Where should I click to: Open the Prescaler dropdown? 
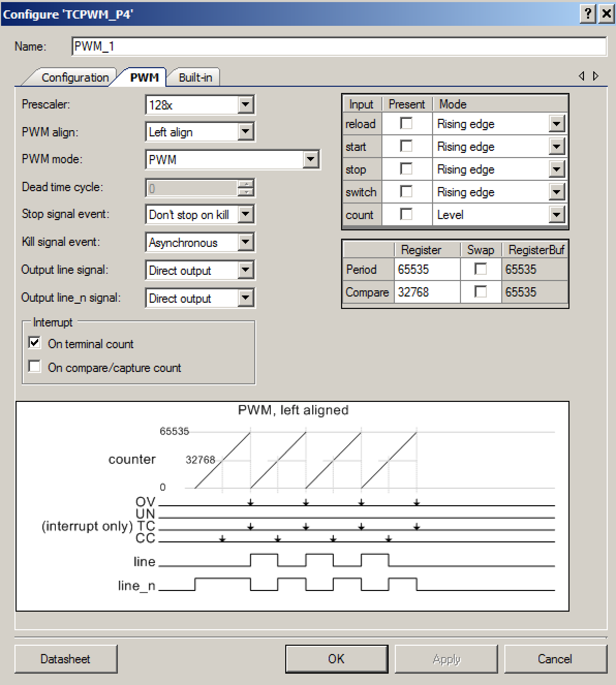tap(245, 105)
